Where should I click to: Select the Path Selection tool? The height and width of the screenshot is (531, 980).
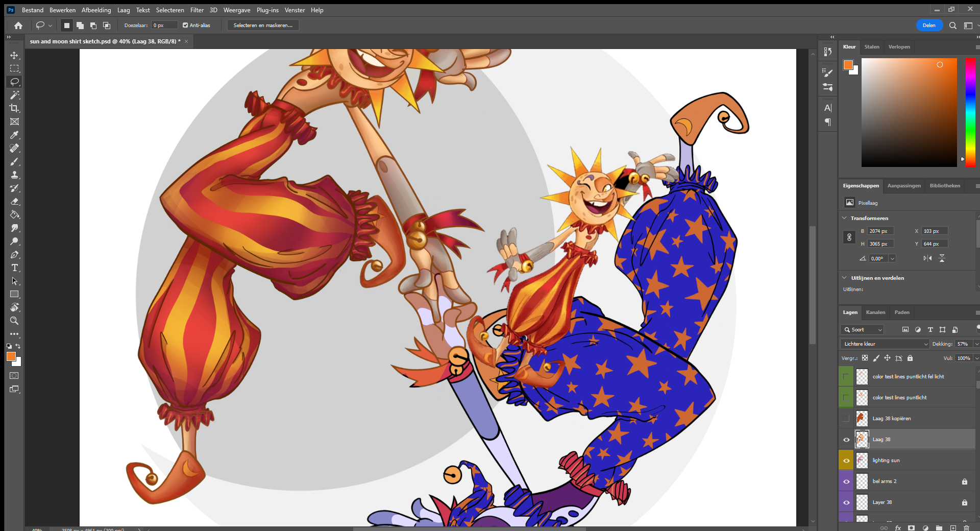click(14, 281)
